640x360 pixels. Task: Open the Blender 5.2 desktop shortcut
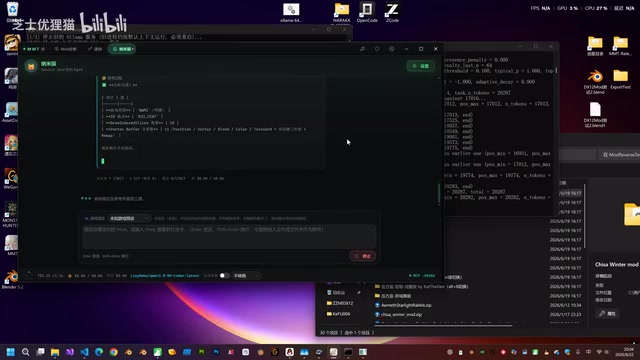click(12, 279)
